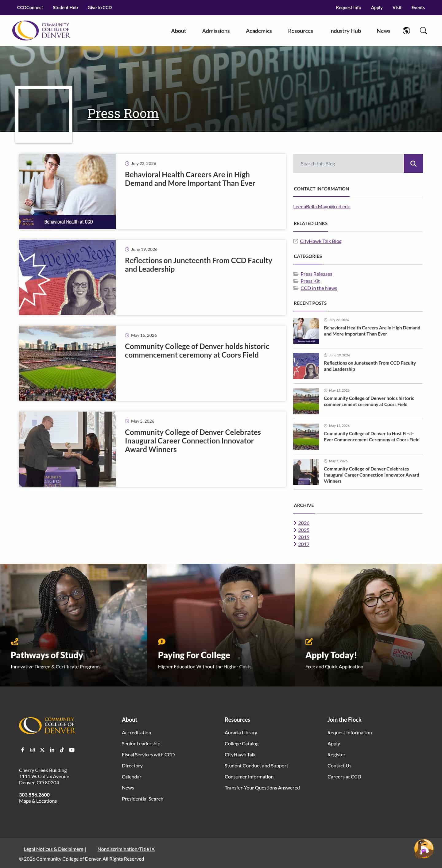Image resolution: width=442 pixels, height=868 pixels.
Task: Focus the Search this Blog field
Action: click(348, 163)
